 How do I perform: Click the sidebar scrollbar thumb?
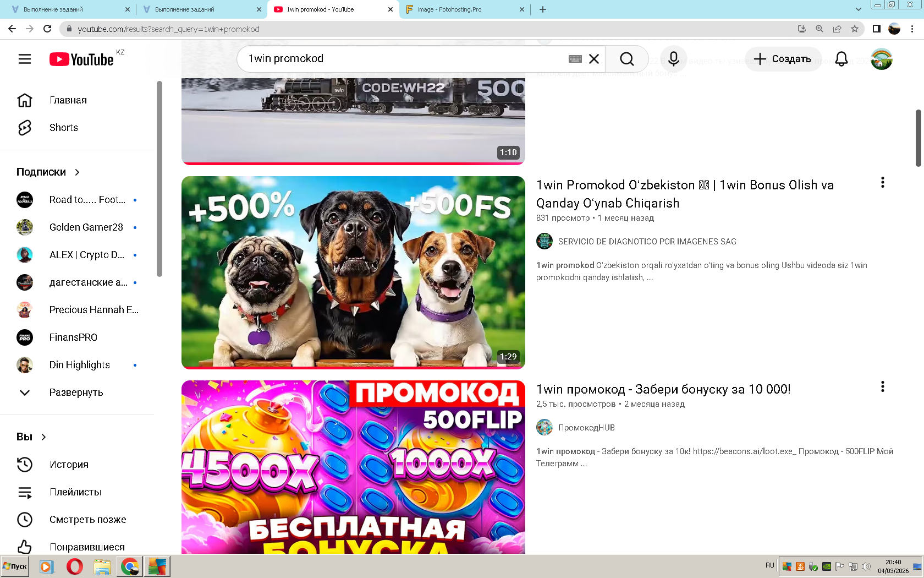159,179
